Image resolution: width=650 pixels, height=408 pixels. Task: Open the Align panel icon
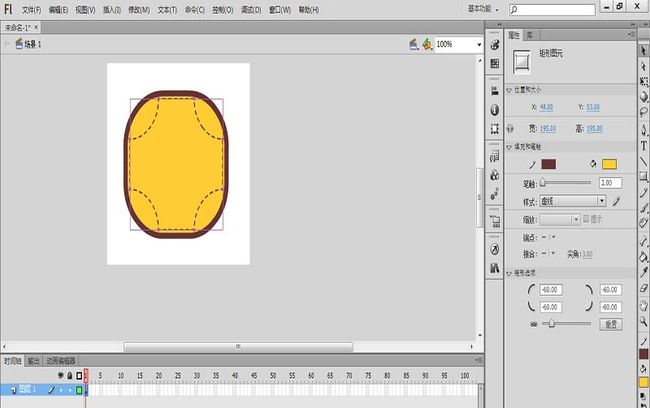pyautogui.click(x=495, y=91)
